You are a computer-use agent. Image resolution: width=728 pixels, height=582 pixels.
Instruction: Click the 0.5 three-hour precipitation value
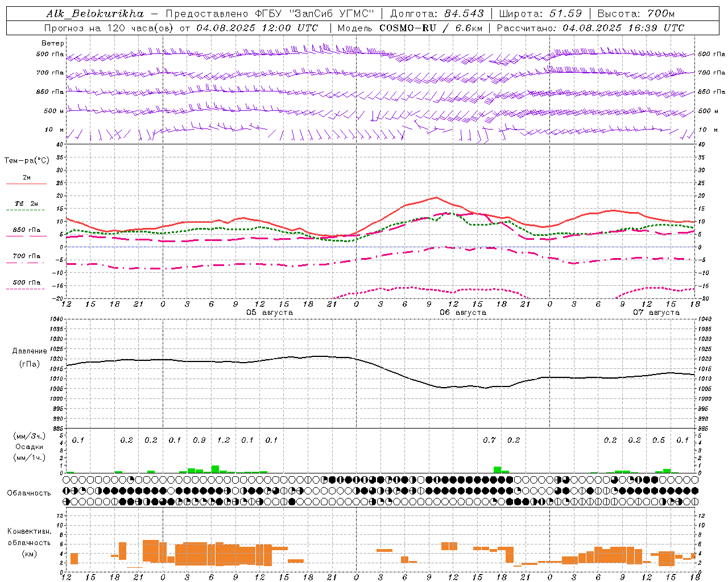point(659,440)
